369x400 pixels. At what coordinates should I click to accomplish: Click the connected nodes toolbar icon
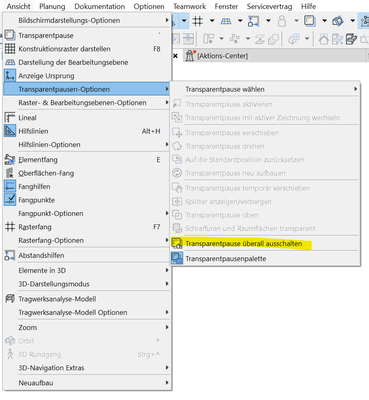click(x=235, y=39)
